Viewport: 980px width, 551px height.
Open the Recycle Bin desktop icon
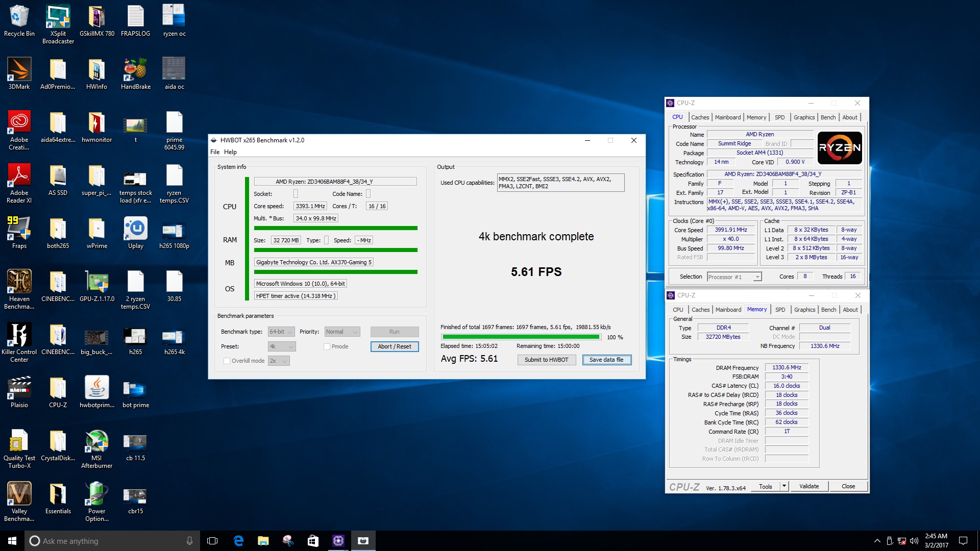(19, 20)
